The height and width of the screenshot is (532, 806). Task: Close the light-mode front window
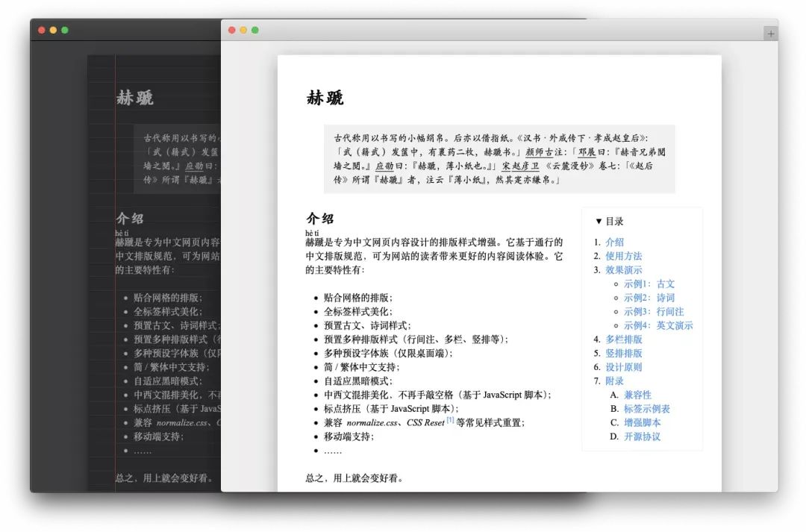232,31
